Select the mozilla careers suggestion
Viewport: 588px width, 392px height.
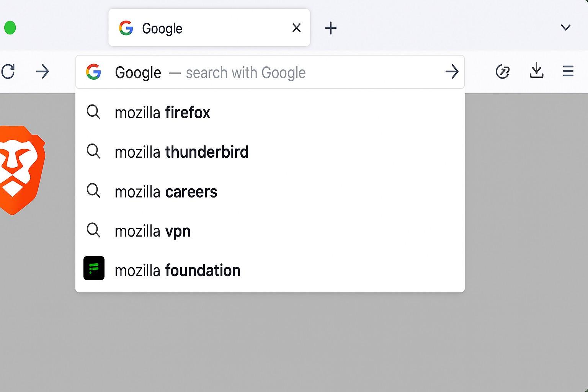click(166, 192)
